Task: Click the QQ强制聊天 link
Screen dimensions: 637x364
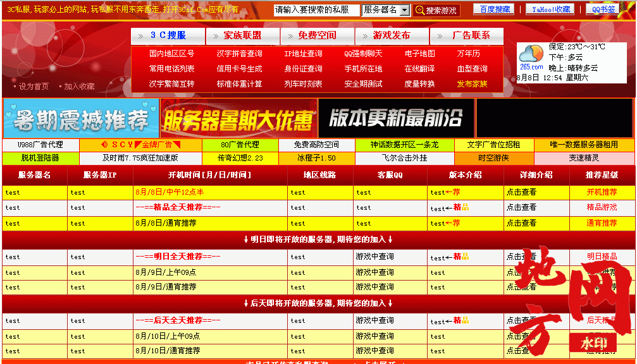Action: tap(363, 54)
